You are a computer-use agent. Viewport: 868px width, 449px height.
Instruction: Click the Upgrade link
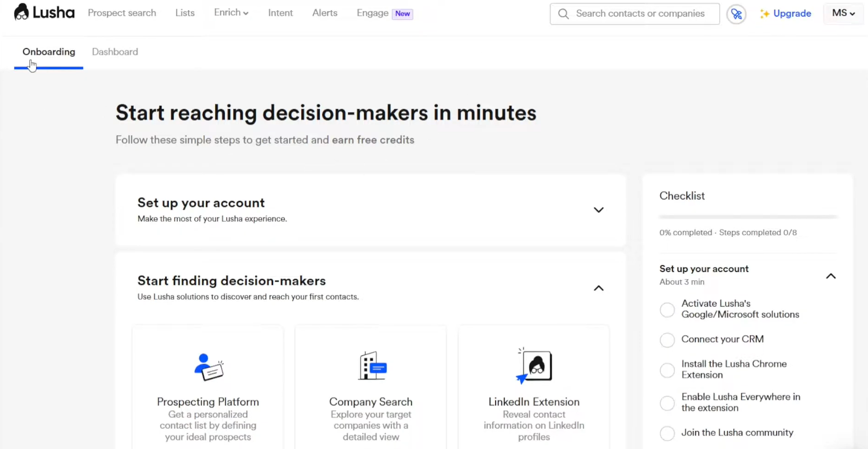point(792,13)
